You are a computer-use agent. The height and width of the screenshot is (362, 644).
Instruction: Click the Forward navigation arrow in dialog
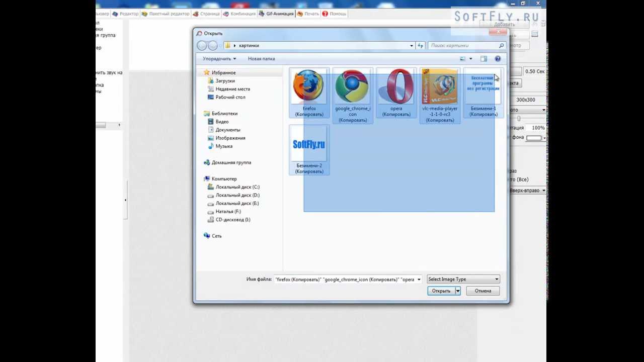coord(213,46)
